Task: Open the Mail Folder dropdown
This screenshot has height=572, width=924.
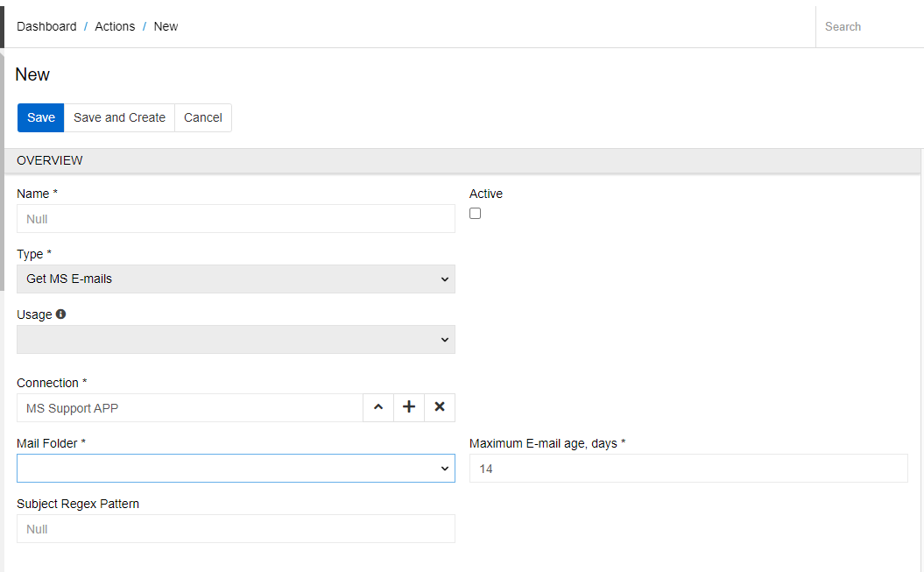Action: point(236,469)
